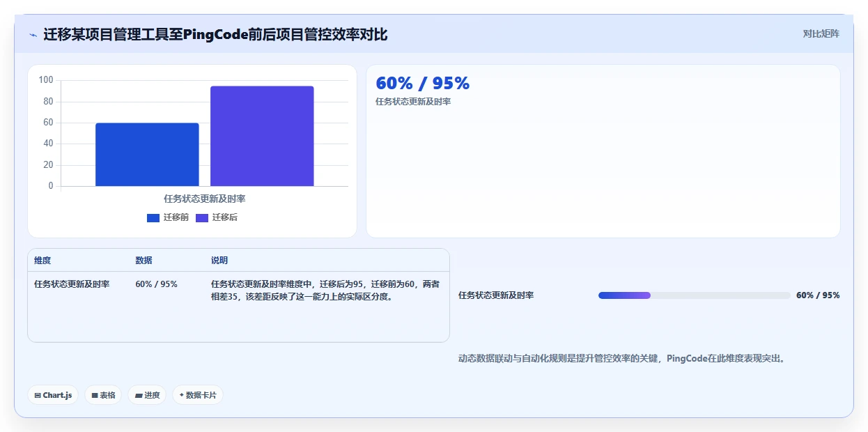Click the 60% / 95% table cell
868x432 pixels.
point(156,284)
